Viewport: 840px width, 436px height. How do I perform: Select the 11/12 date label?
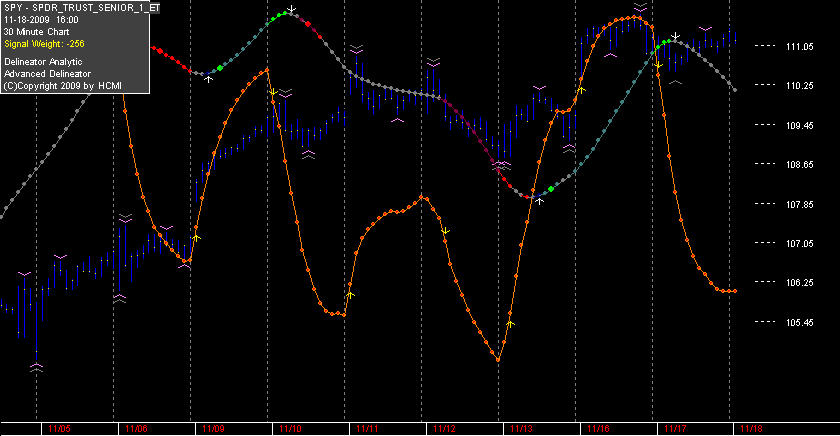point(444,429)
